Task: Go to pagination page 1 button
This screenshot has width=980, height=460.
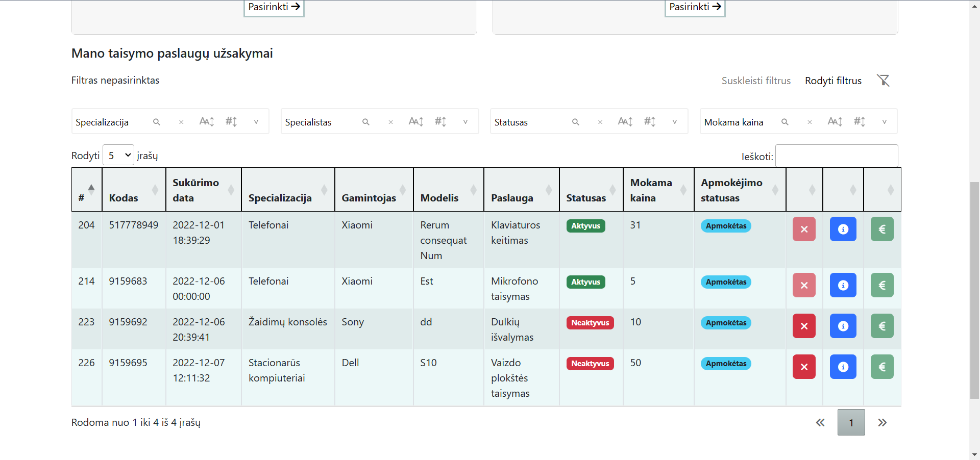Action: click(851, 422)
